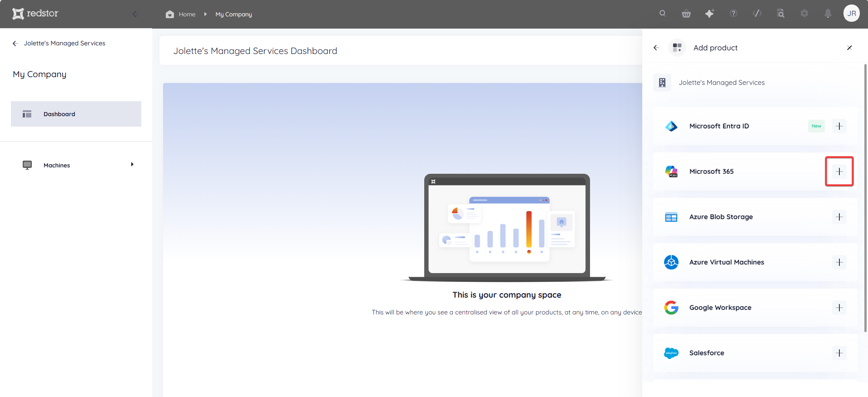Viewport: 868px width, 397px height.
Task: Click the Microsoft 365 logo icon
Action: coord(671,172)
